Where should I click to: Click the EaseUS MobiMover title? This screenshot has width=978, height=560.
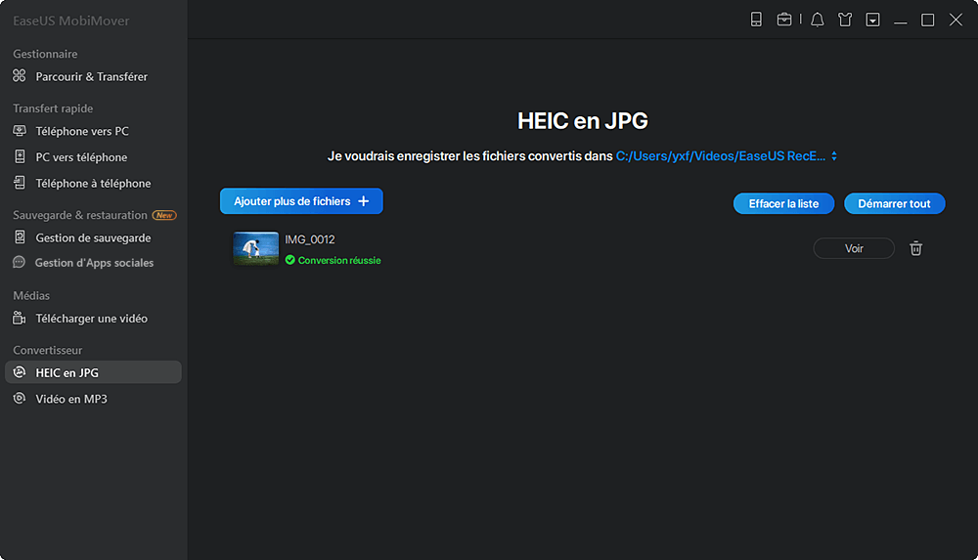tap(71, 21)
